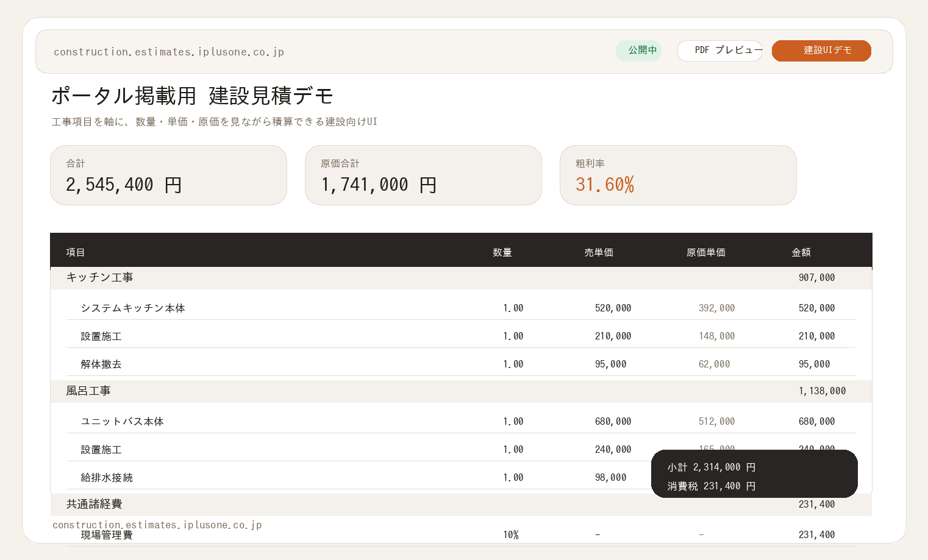
Task: Sort by the 項目 column header
Action: [76, 252]
